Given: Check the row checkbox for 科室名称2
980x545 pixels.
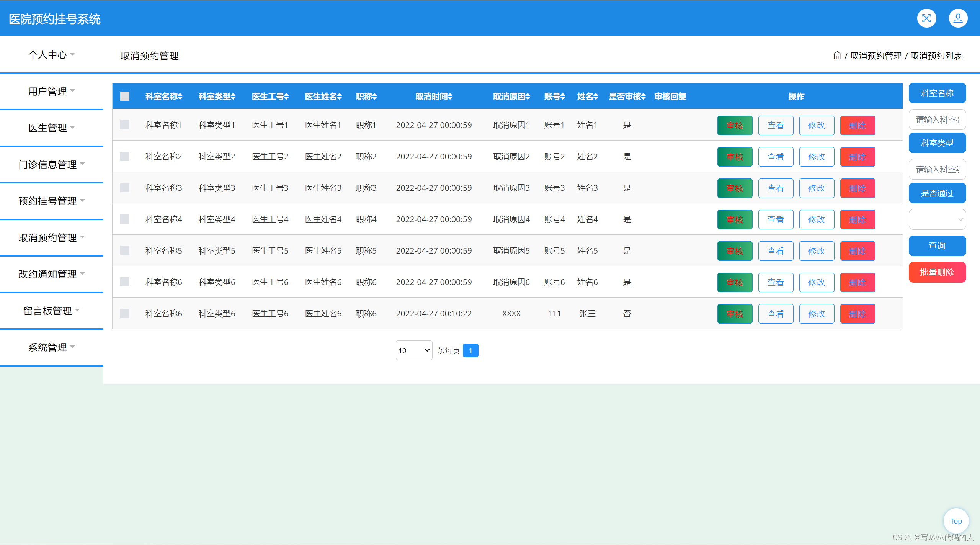Looking at the screenshot, I should [125, 156].
